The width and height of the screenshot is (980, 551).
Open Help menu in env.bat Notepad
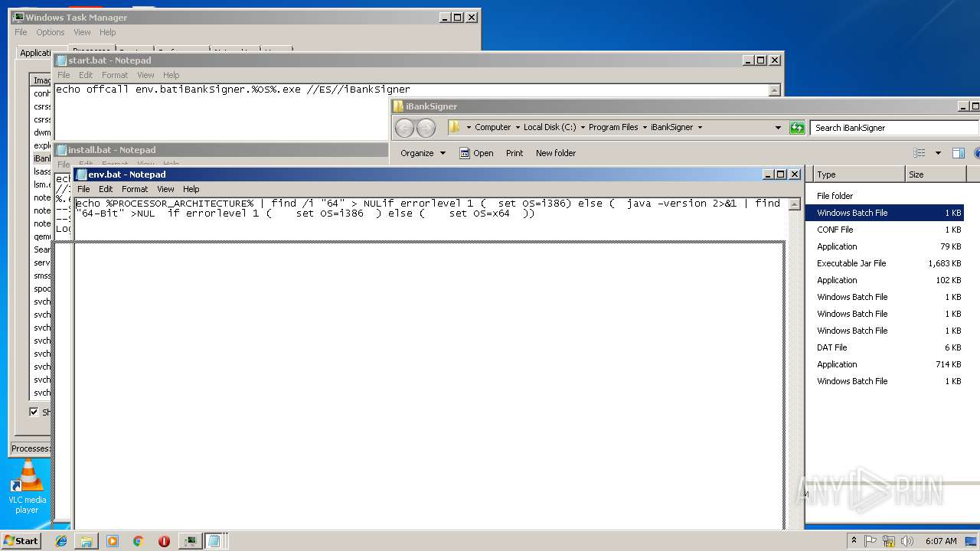[191, 189]
